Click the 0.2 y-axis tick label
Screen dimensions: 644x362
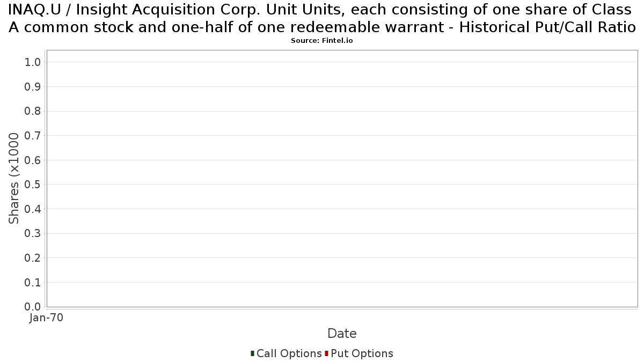pos(33,258)
